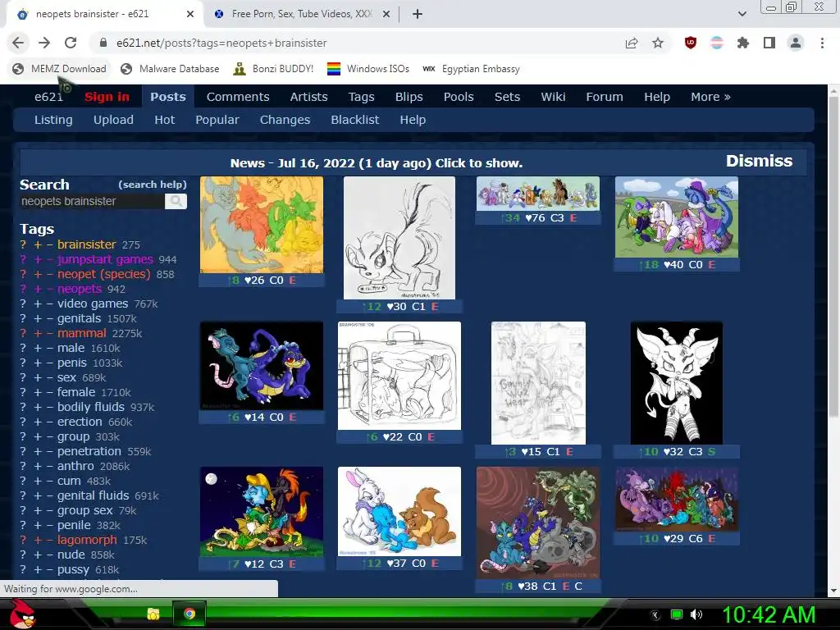Open the Egyptian Embassy bookmark
The width and height of the screenshot is (840, 630).
(x=472, y=69)
